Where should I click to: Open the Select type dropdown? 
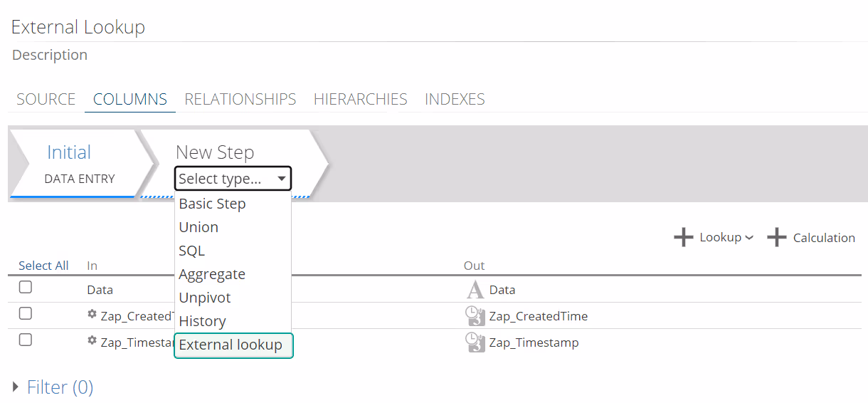point(233,179)
